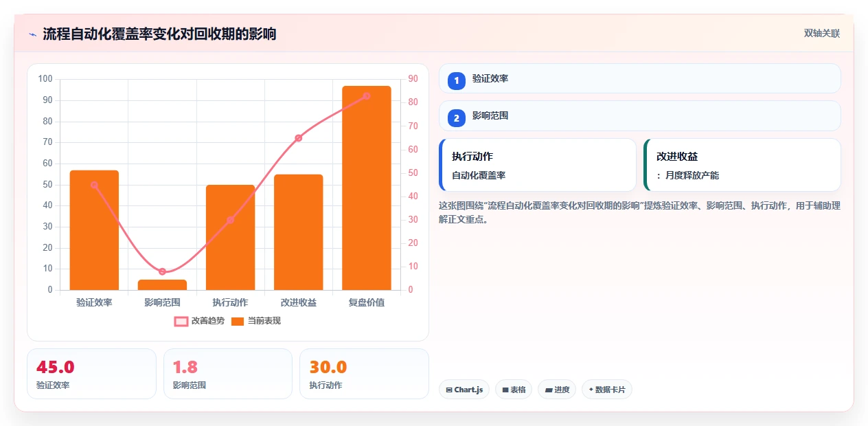Click the trend line point at 执行动作
The height and width of the screenshot is (426, 868).
(230, 220)
